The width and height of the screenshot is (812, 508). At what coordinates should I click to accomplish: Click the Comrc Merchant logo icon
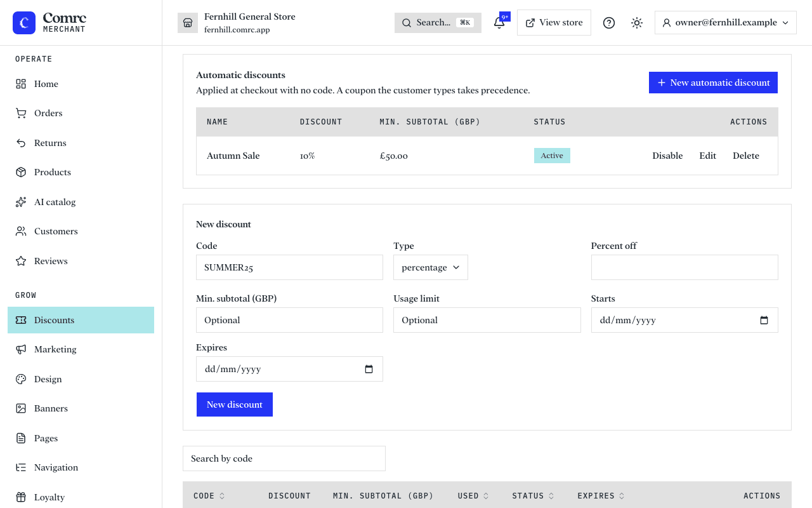(24, 23)
